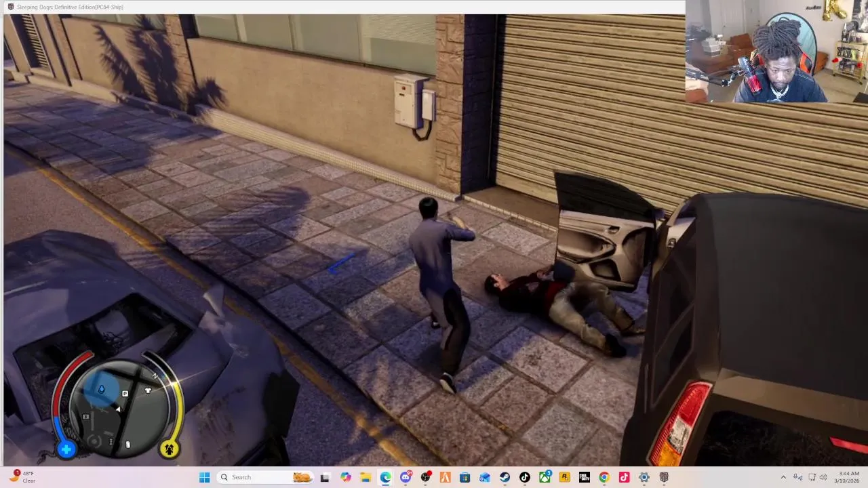Open OBS Studio from the taskbar

tap(425, 477)
